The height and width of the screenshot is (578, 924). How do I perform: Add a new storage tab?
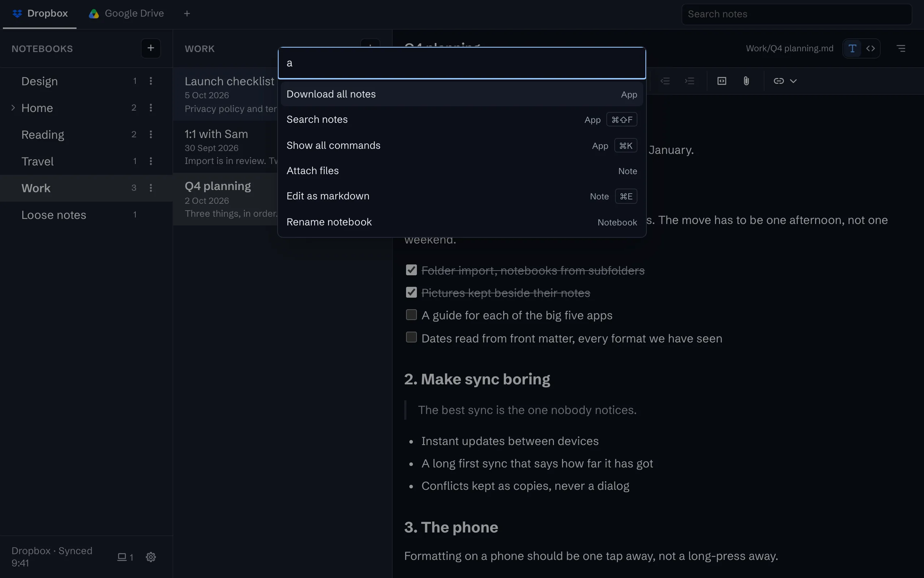pos(187,14)
